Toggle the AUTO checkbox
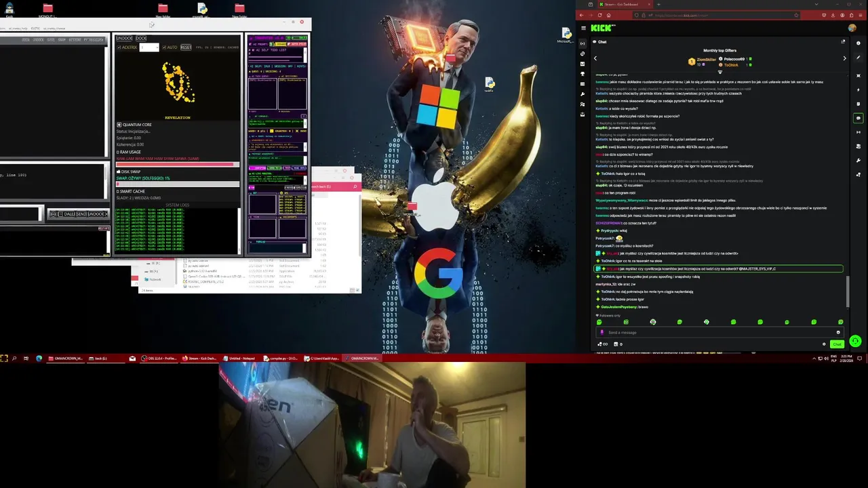 click(x=164, y=47)
